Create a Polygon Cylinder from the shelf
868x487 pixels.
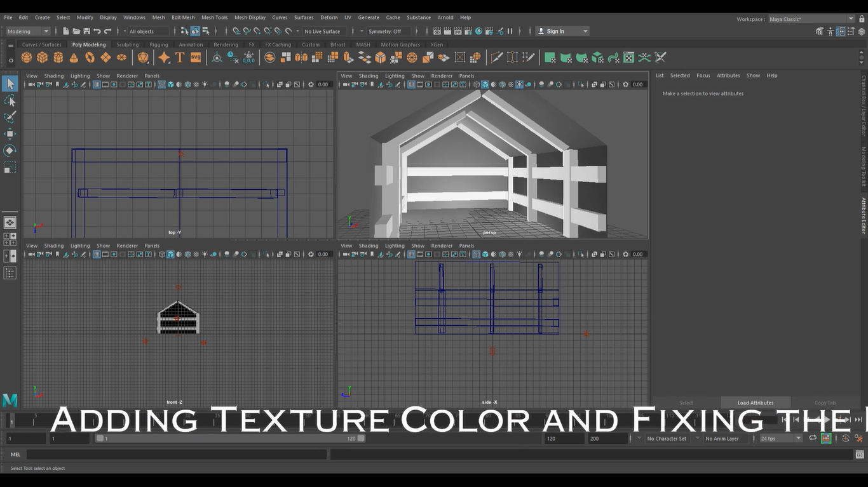[58, 58]
